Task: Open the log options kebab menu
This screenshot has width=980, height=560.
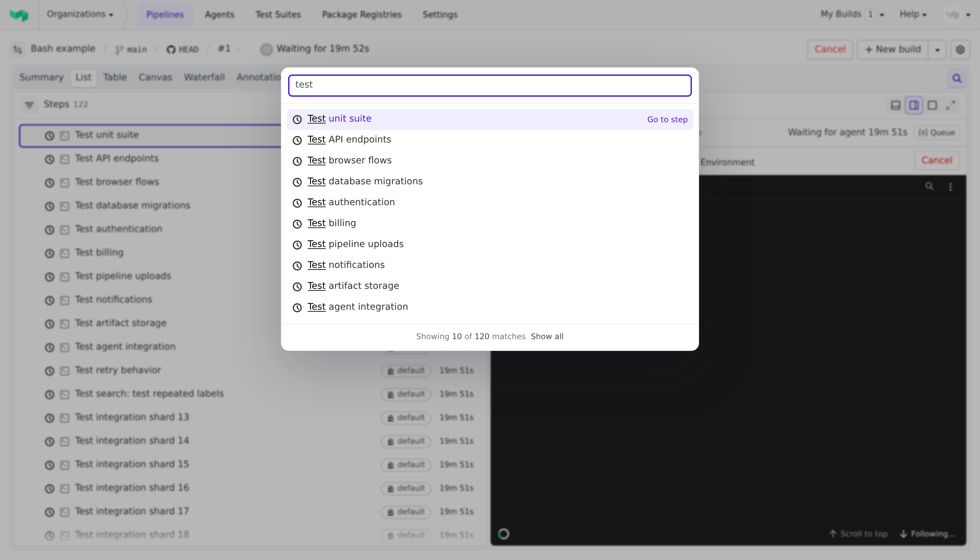Action: (950, 187)
